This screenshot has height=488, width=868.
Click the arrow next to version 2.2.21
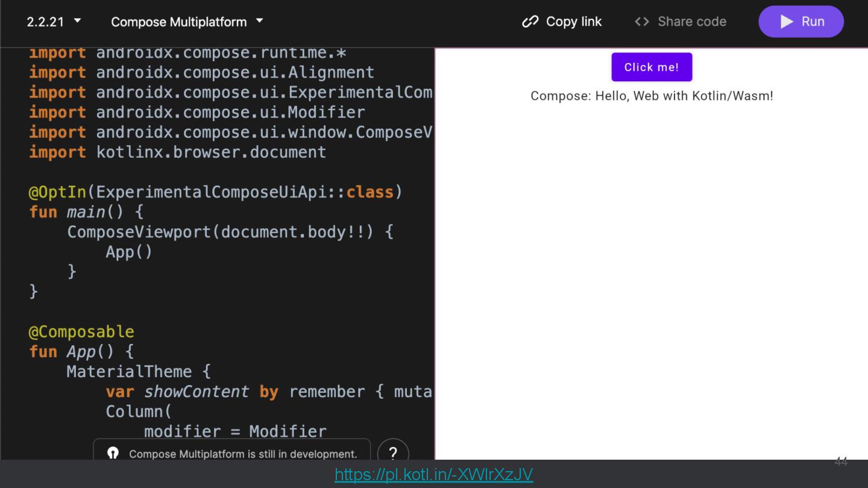[77, 21]
